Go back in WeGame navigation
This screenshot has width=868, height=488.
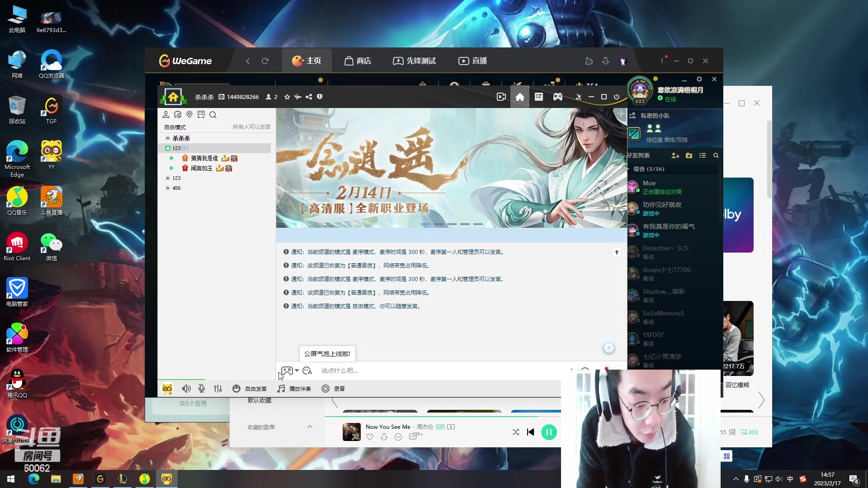[248, 61]
